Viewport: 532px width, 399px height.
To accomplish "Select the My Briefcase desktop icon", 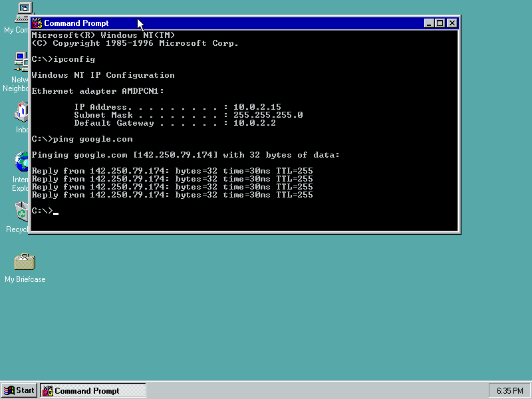I will (x=25, y=261).
